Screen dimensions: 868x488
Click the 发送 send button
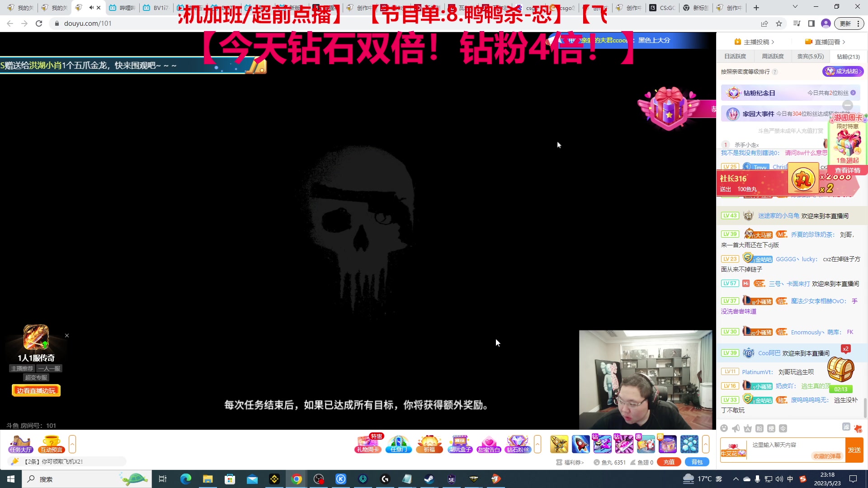point(854,450)
